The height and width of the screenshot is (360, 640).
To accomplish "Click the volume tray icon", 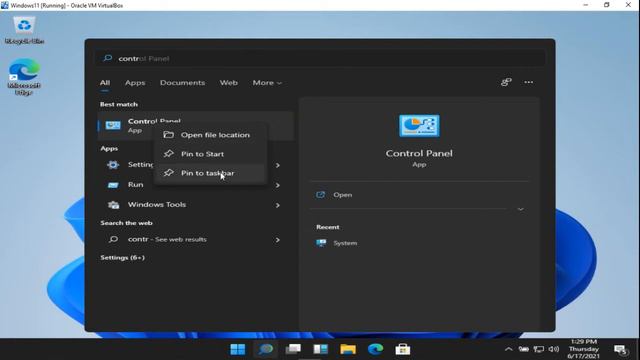I will 554,349.
